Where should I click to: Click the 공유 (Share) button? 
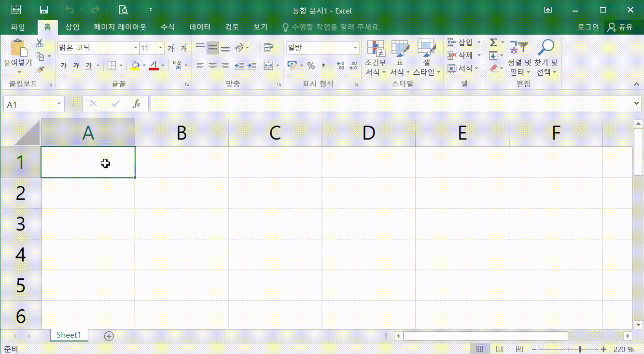[x=621, y=27]
